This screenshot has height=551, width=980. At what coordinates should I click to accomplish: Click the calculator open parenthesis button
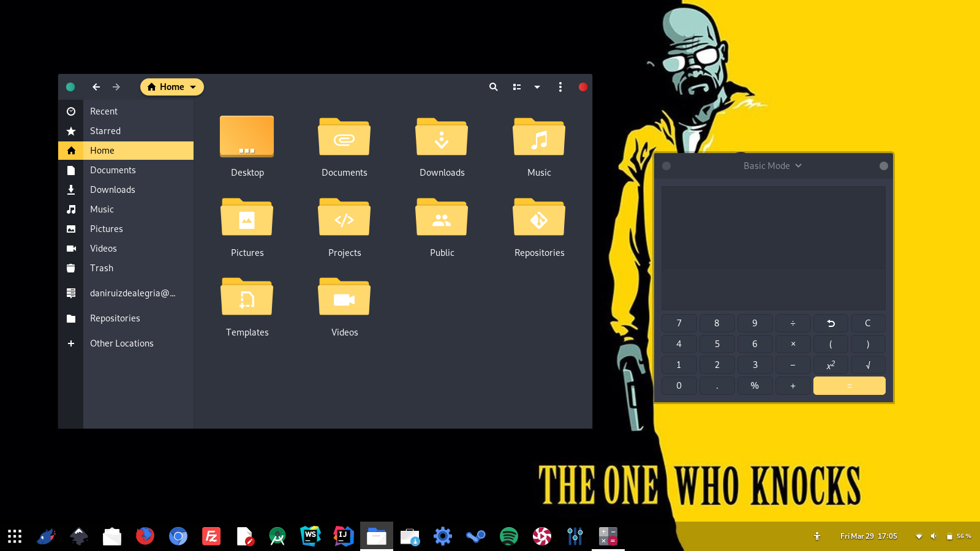pyautogui.click(x=831, y=344)
